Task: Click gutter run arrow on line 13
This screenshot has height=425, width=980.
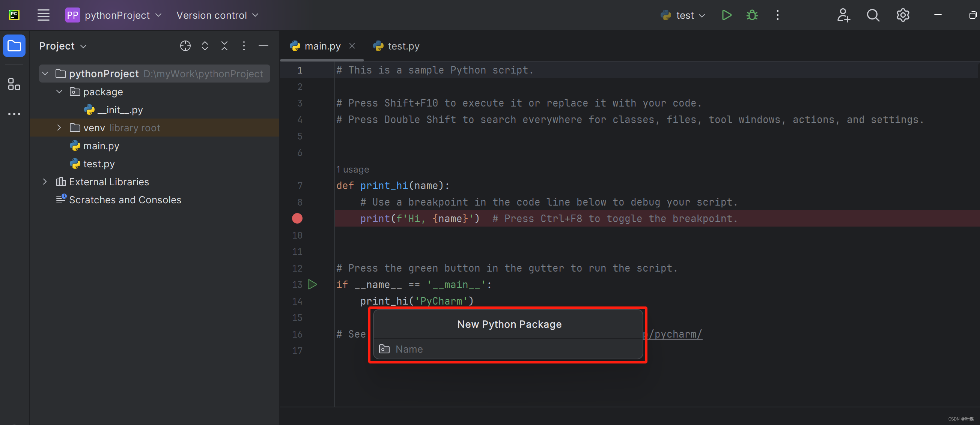Action: point(312,284)
